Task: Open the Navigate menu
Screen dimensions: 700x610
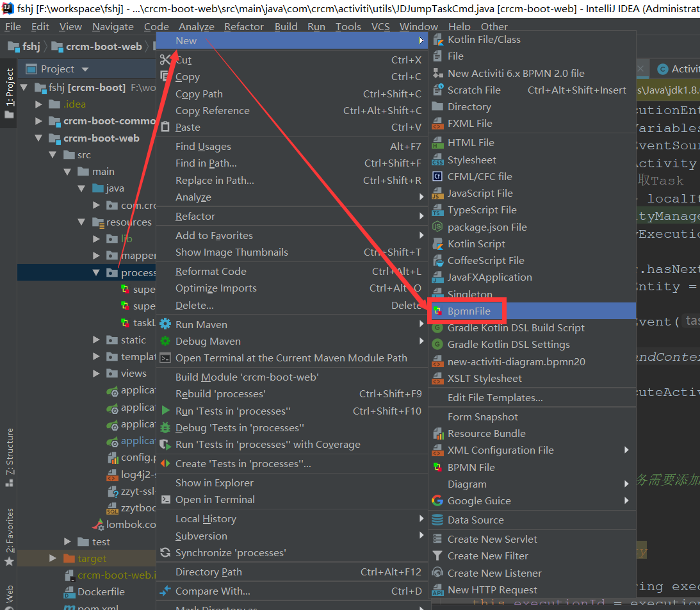Action: tap(113, 27)
